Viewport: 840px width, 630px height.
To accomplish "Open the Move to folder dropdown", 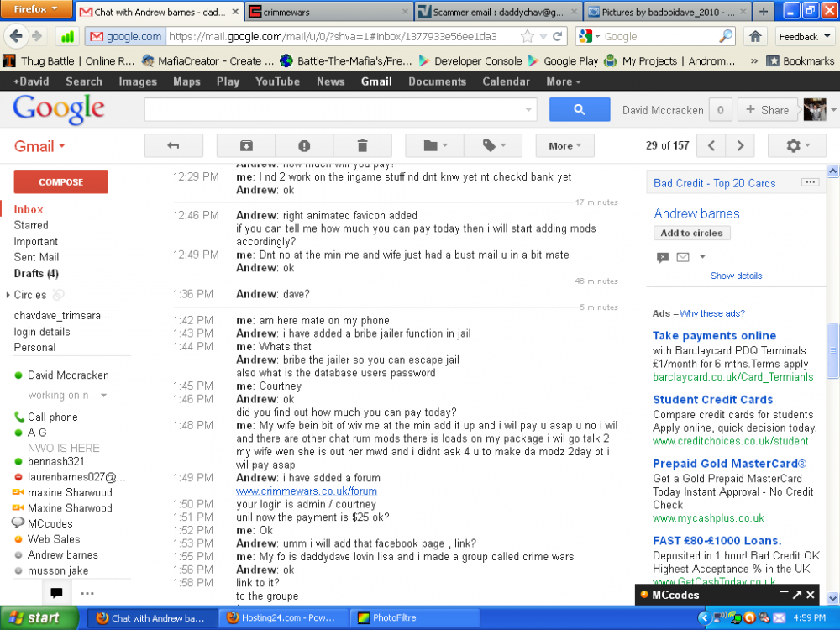I will click(x=434, y=145).
